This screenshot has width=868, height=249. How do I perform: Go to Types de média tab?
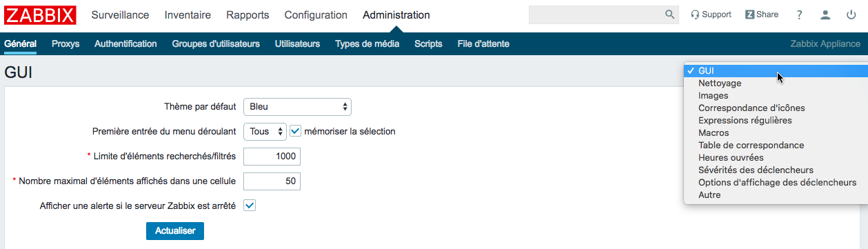[x=367, y=44]
